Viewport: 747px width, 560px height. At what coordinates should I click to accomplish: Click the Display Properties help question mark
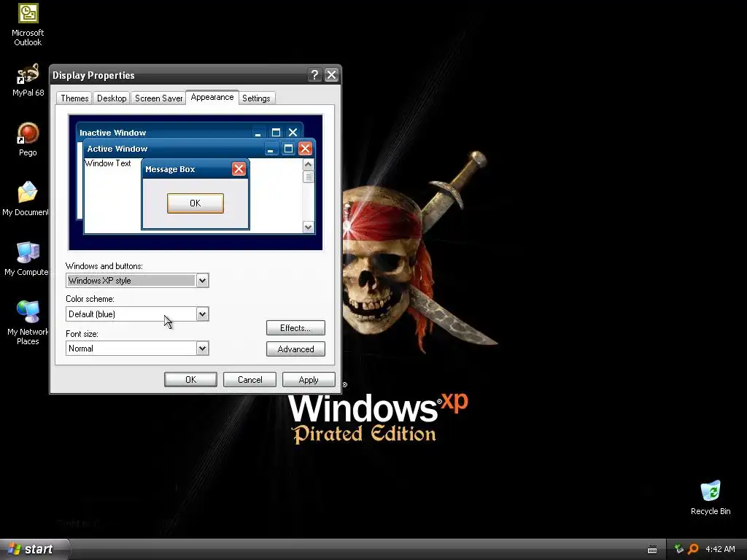pos(314,75)
